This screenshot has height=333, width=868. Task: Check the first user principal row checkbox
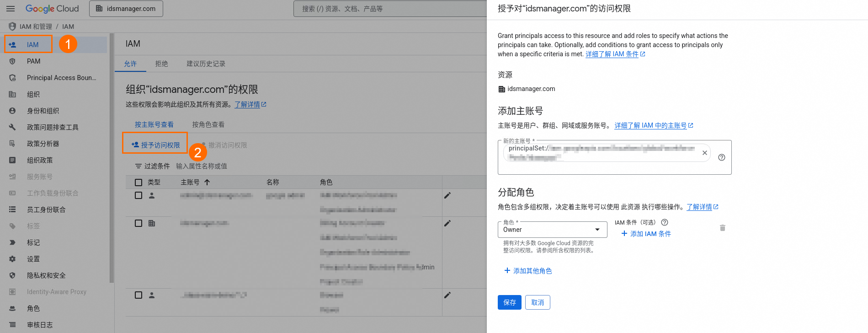pyautogui.click(x=138, y=195)
